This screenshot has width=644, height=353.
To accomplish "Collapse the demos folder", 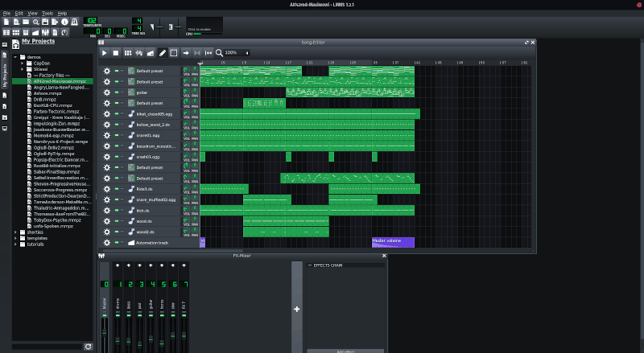I will (15, 57).
